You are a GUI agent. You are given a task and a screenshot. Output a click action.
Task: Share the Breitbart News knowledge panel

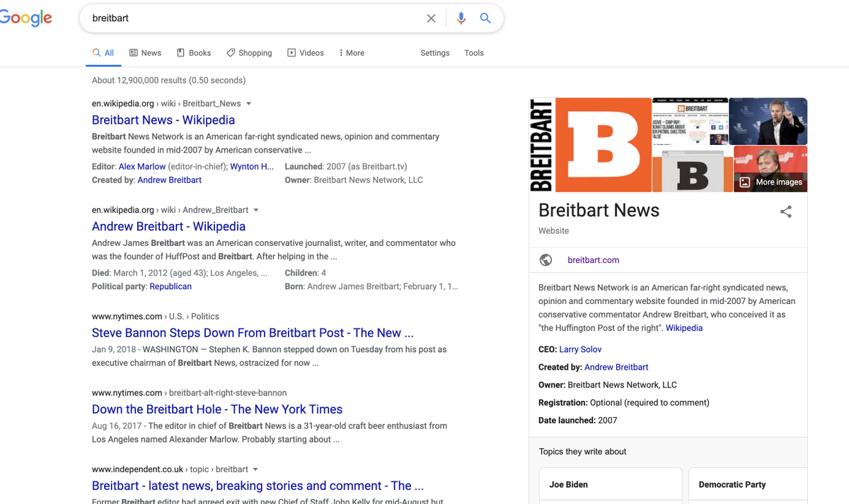pos(786,211)
